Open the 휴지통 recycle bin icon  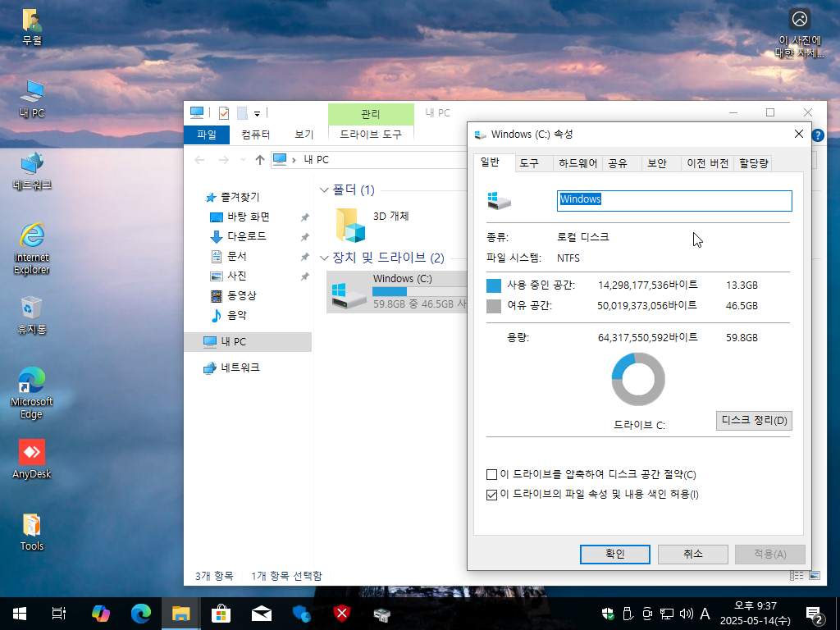point(32,316)
